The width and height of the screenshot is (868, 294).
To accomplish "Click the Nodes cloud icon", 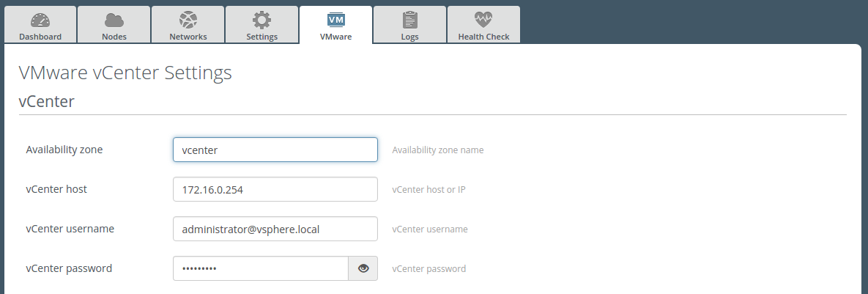I will pos(114,20).
